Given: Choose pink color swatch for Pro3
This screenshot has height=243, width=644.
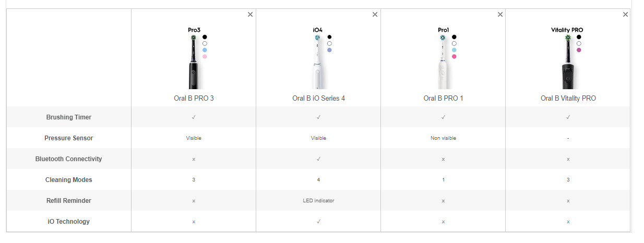Looking at the screenshot, I should click(205, 56).
